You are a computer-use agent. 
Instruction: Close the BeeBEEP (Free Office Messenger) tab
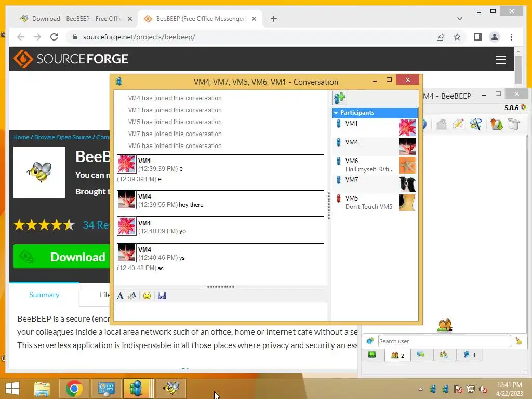pyautogui.click(x=254, y=19)
